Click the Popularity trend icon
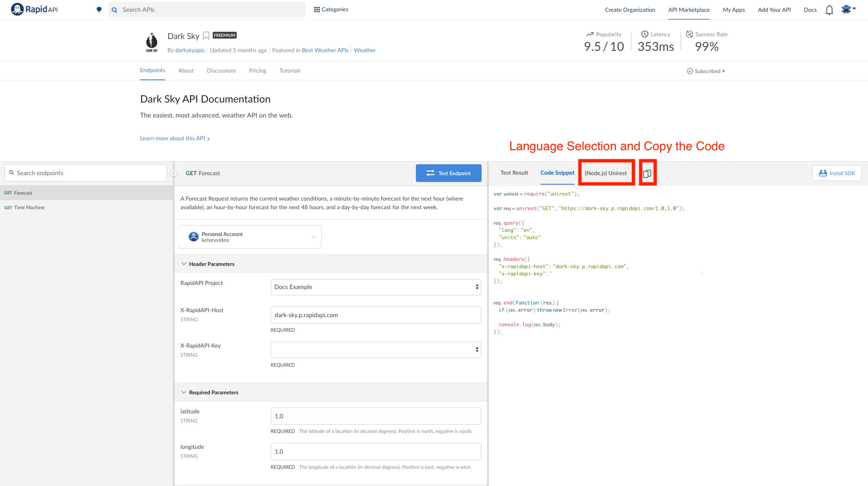The height and width of the screenshot is (486, 868). click(x=590, y=34)
